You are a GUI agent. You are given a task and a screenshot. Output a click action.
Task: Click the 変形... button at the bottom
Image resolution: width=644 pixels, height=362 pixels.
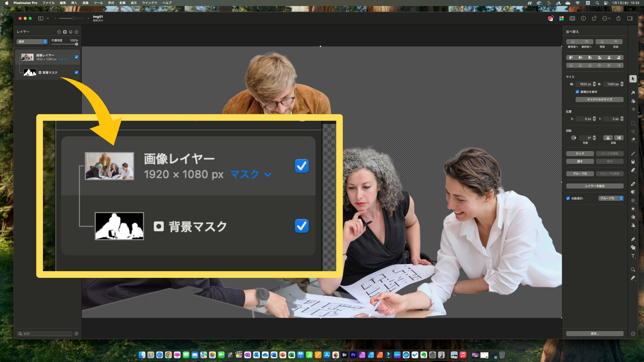pyautogui.click(x=595, y=334)
